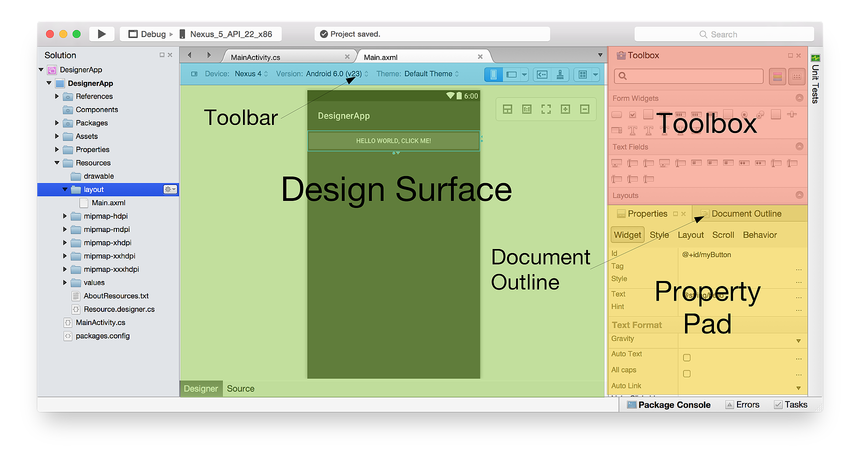Open the Package Console pad
This screenshot has width=860, height=465.
[x=669, y=405]
